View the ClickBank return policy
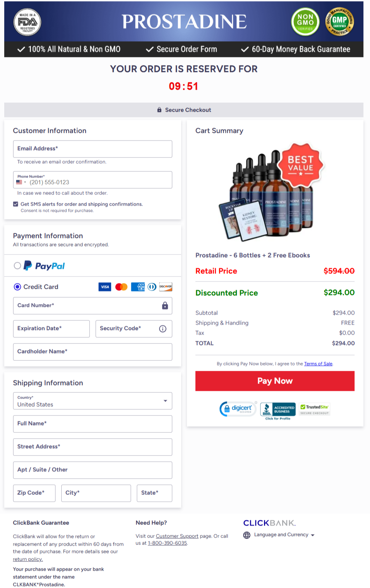The height and width of the screenshot is (588, 370). pos(27,559)
